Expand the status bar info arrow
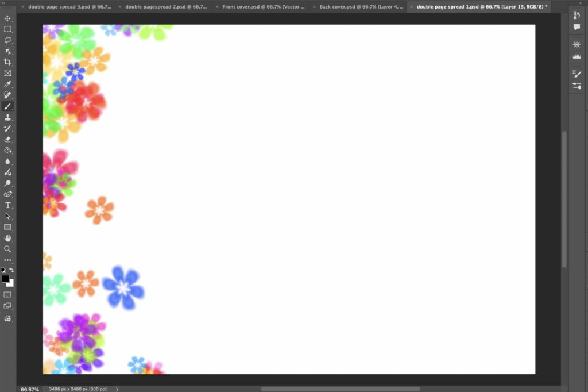The width and height of the screenshot is (588, 392). pyautogui.click(x=117, y=389)
